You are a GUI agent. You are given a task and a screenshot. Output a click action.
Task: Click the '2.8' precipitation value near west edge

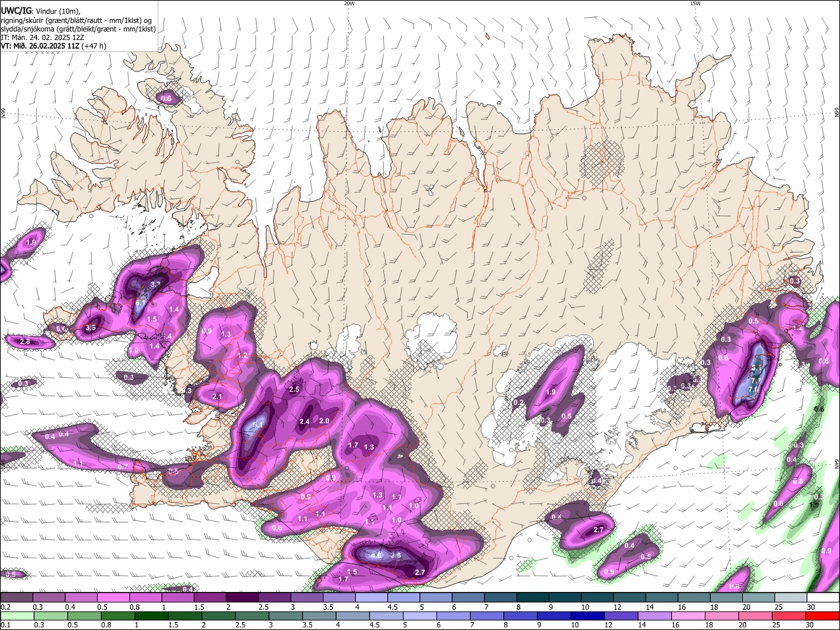click(26, 341)
